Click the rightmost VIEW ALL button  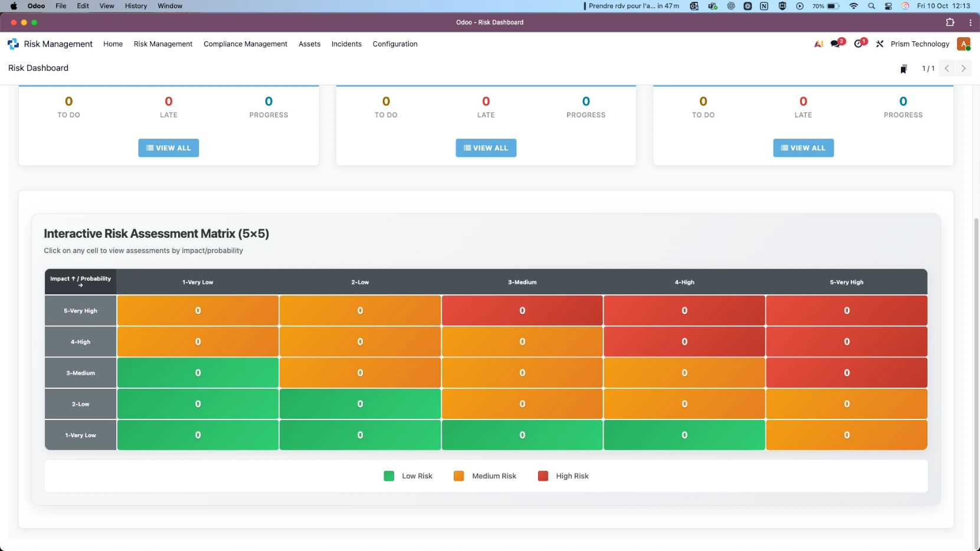click(x=803, y=148)
